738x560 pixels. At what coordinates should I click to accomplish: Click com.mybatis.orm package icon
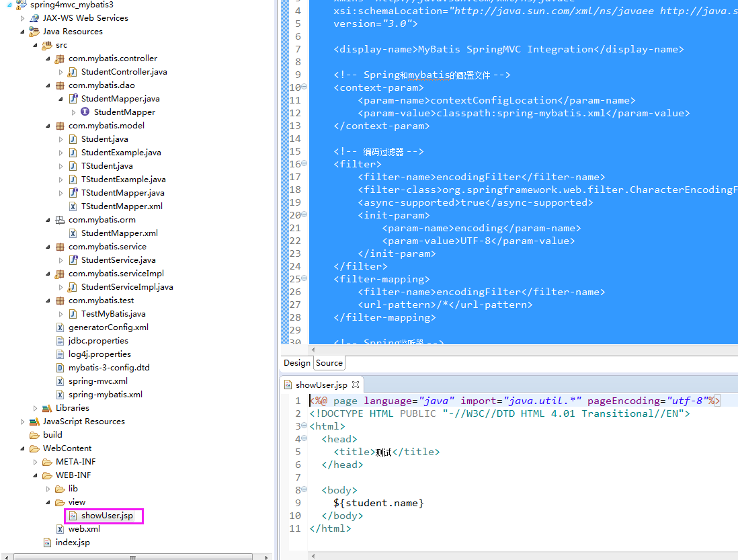[60, 220]
